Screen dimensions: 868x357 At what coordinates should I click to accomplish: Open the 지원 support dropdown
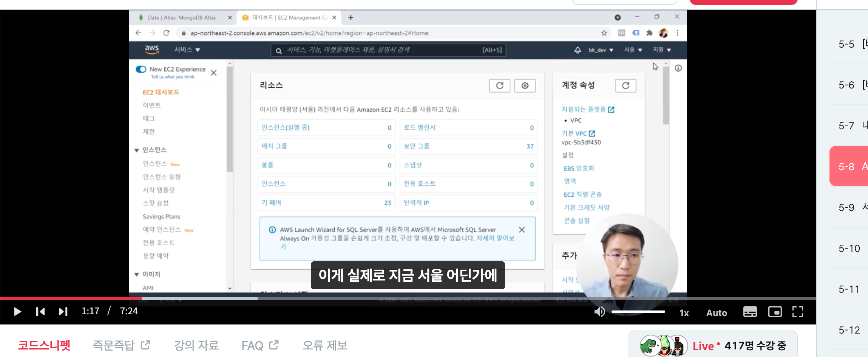coord(662,50)
